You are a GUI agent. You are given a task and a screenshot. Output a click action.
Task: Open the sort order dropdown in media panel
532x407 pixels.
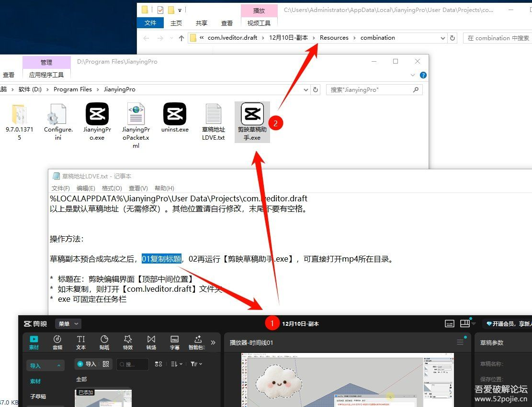tap(176, 364)
